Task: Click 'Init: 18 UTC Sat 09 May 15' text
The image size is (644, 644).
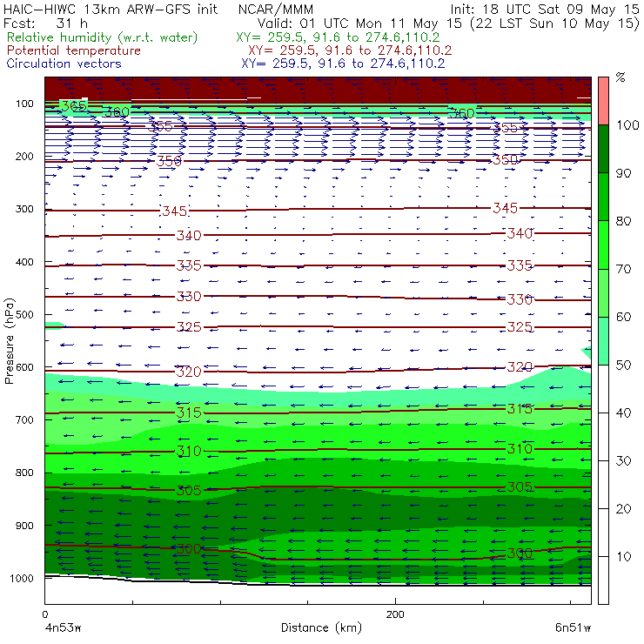Action: pyautogui.click(x=545, y=9)
